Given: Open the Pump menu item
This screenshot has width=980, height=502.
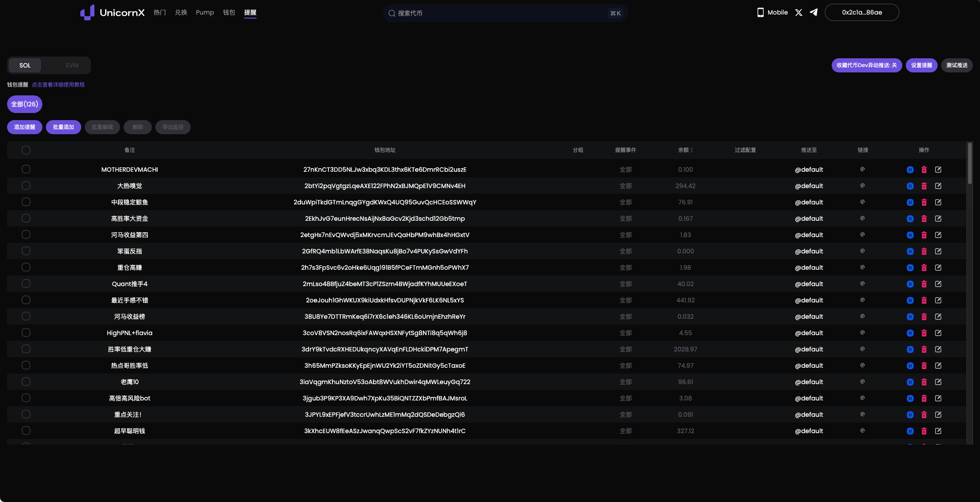Looking at the screenshot, I should pyautogui.click(x=205, y=12).
